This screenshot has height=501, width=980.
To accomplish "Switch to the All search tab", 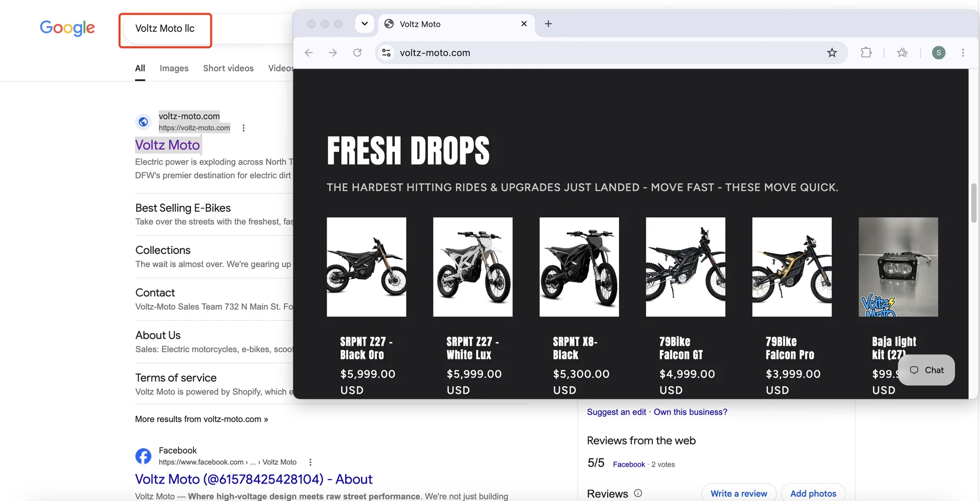I will 140,69.
